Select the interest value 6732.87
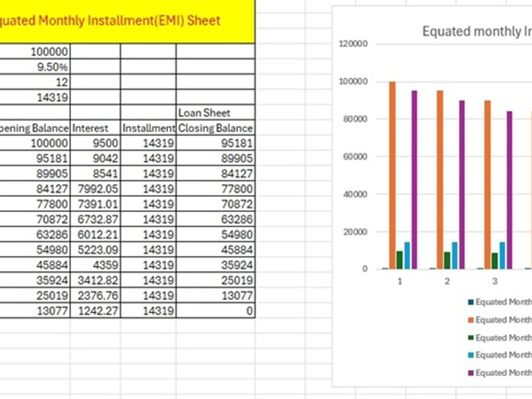 [95, 219]
